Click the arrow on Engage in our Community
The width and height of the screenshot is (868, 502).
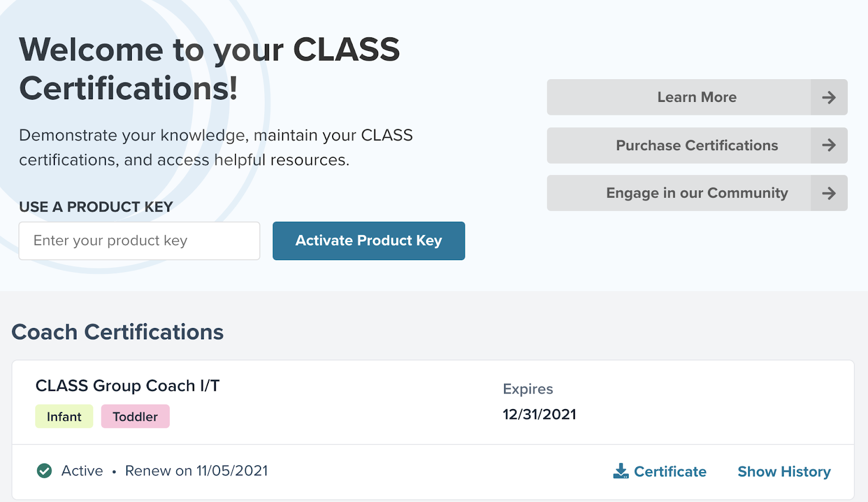[x=828, y=193]
